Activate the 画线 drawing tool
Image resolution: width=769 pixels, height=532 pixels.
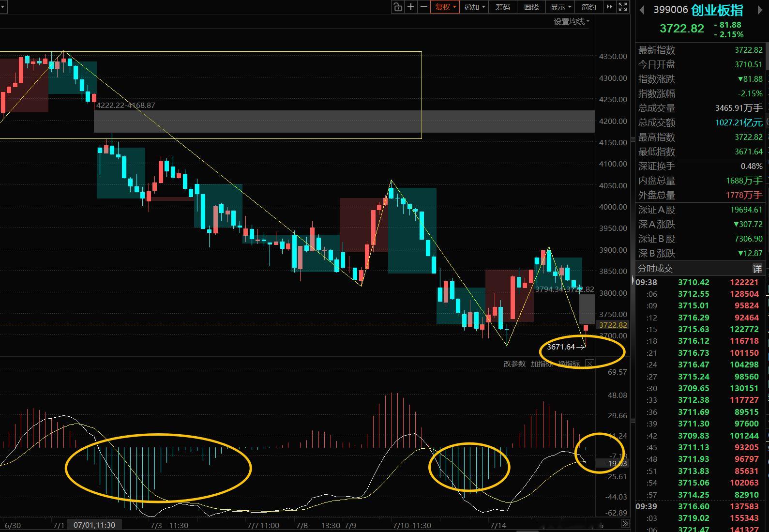531,7
